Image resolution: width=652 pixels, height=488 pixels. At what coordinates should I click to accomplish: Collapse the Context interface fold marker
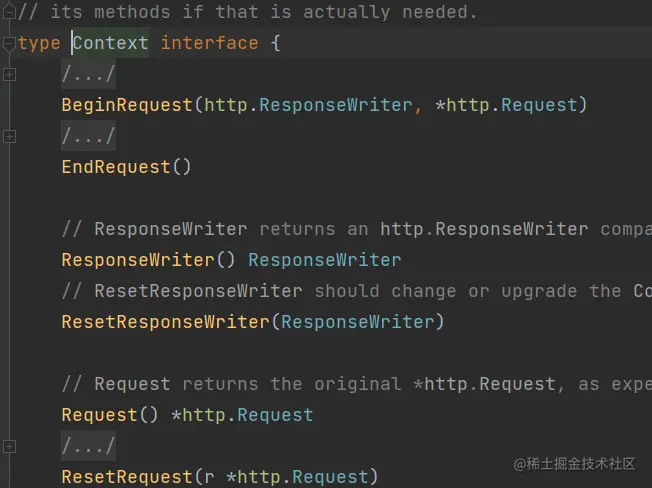click(9, 44)
